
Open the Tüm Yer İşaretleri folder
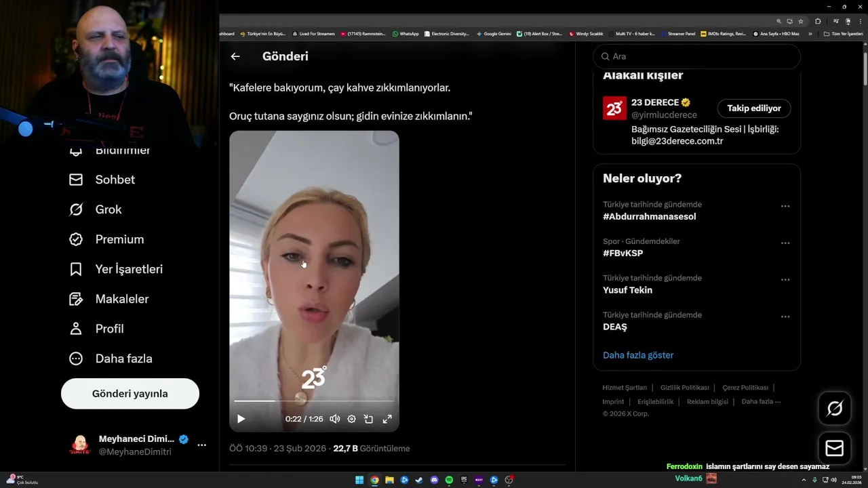point(844,34)
